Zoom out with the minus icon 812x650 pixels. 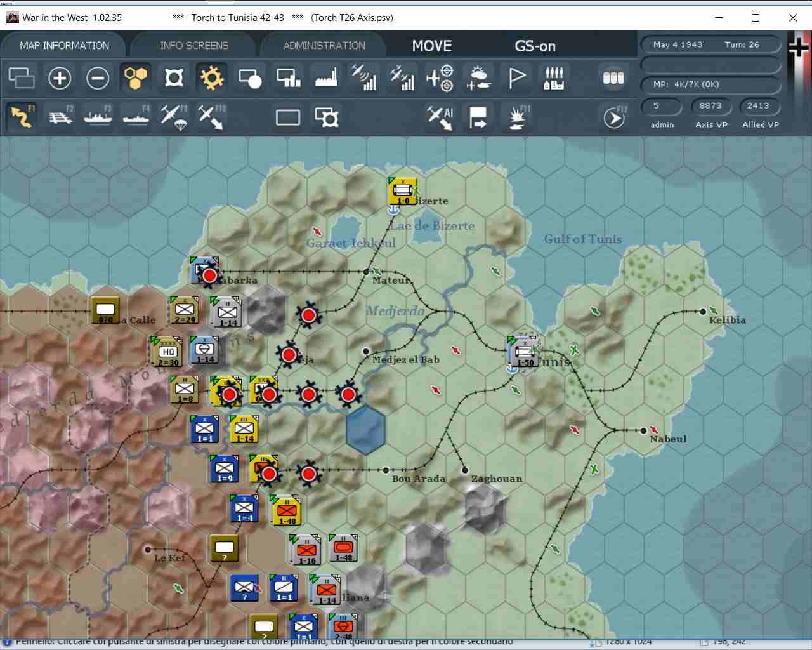pos(98,78)
